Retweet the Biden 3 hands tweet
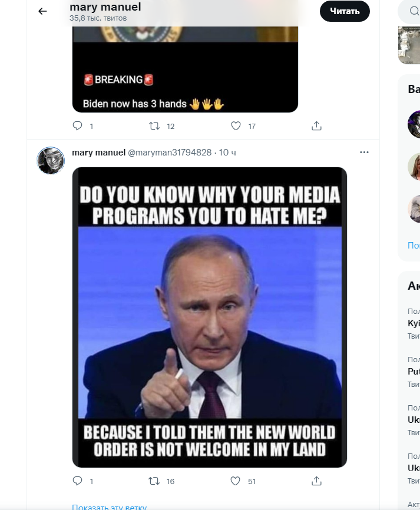 coord(154,126)
